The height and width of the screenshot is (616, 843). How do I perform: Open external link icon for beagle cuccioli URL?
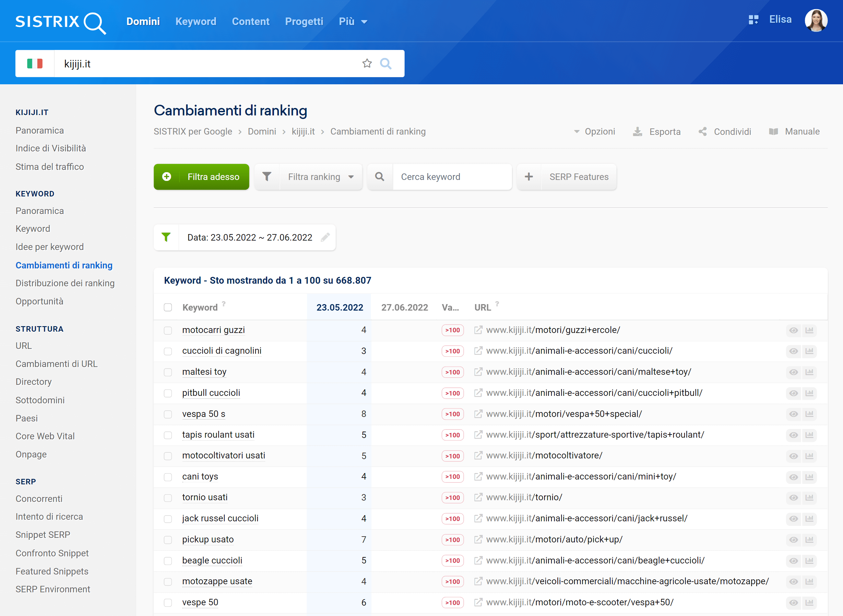pos(478,561)
